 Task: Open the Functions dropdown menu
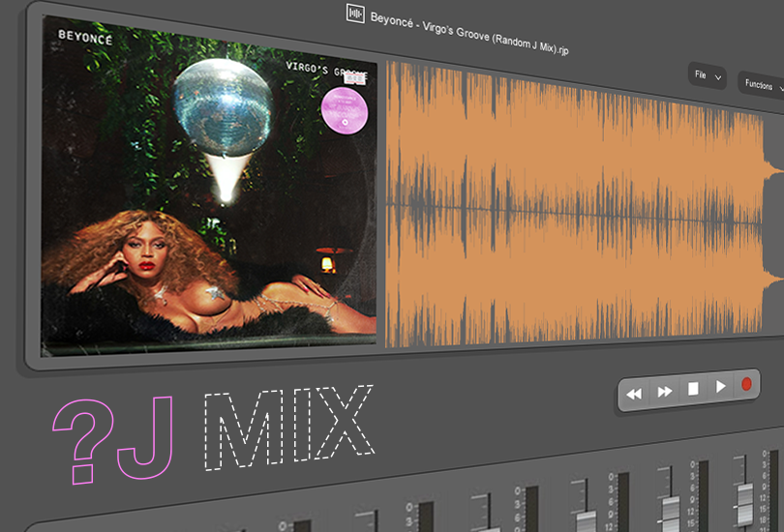point(763,85)
